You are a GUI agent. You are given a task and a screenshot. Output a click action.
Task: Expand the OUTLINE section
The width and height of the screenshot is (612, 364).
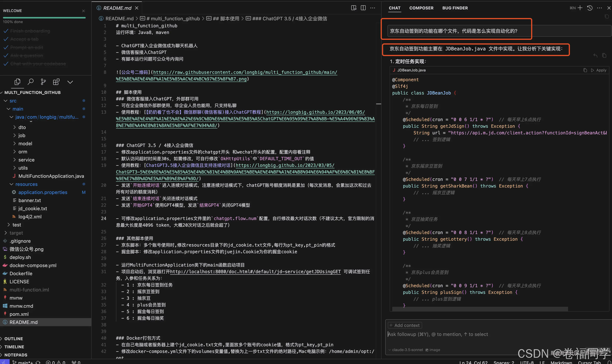(13, 339)
